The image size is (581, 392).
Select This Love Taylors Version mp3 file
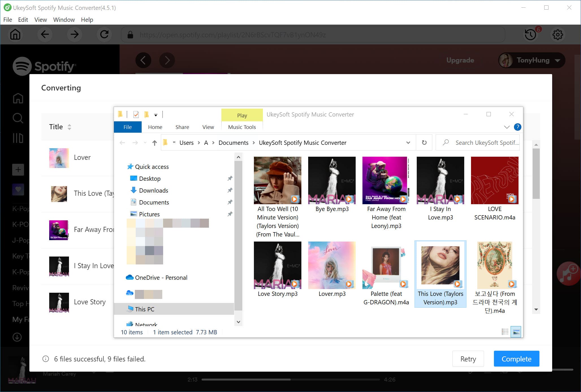click(440, 273)
